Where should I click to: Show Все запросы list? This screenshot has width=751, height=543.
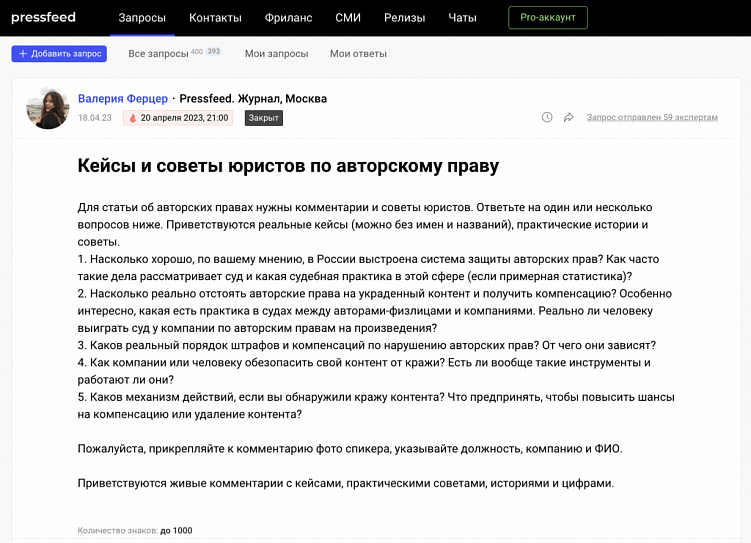[x=158, y=54]
